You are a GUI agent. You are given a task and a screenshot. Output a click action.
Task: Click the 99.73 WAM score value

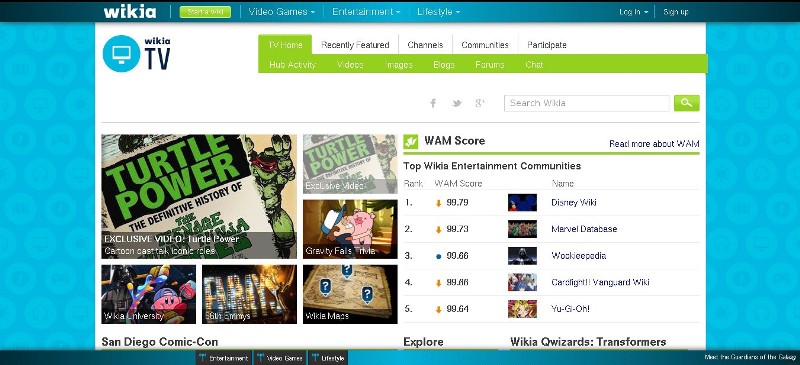457,229
